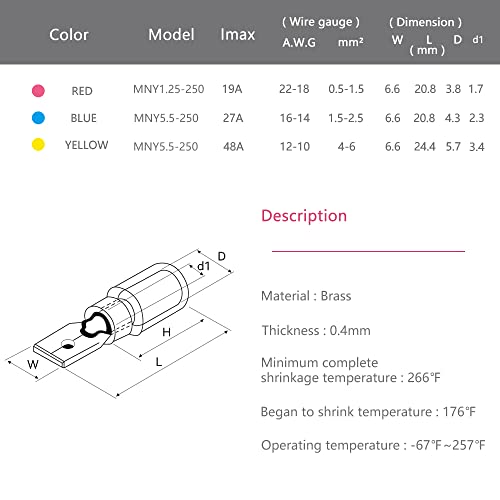
Task: Click the 'L' label on the diagram
Action: pyautogui.click(x=159, y=362)
